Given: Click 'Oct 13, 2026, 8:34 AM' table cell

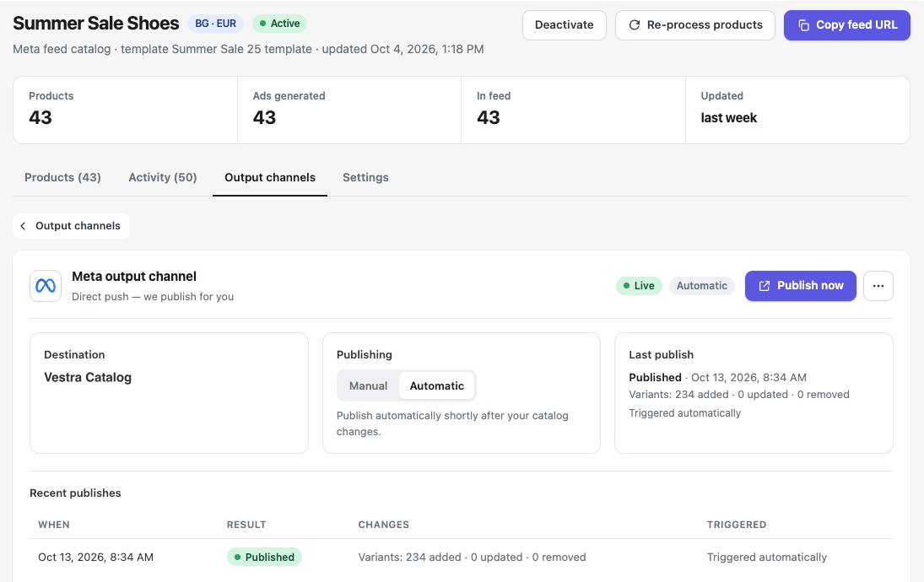Looking at the screenshot, I should [x=95, y=558].
